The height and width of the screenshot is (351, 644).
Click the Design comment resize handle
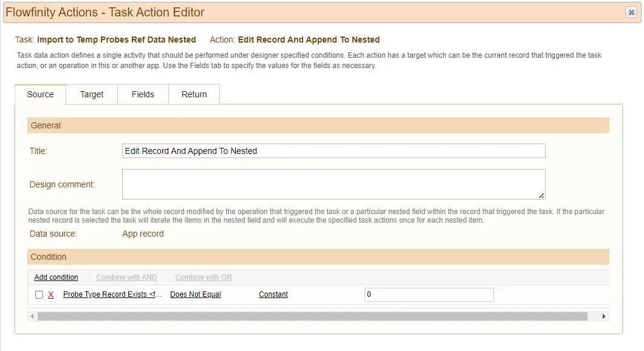pos(542,196)
